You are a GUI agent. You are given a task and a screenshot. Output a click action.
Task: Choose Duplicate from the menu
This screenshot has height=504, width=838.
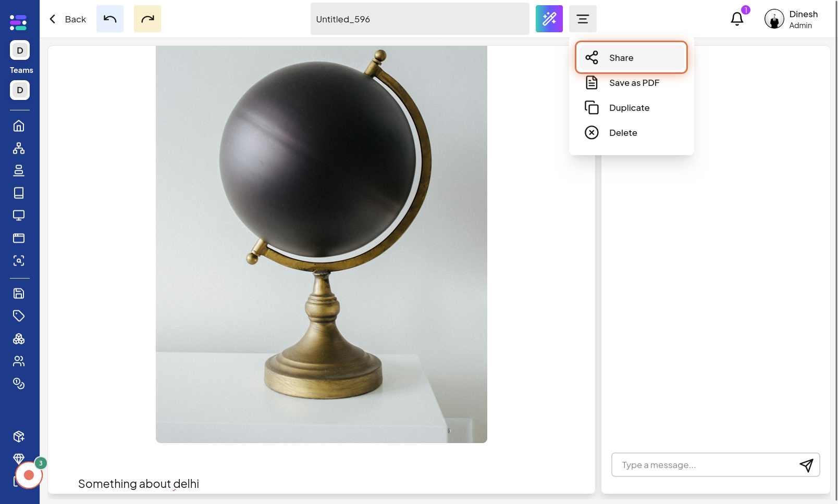[x=632, y=108]
